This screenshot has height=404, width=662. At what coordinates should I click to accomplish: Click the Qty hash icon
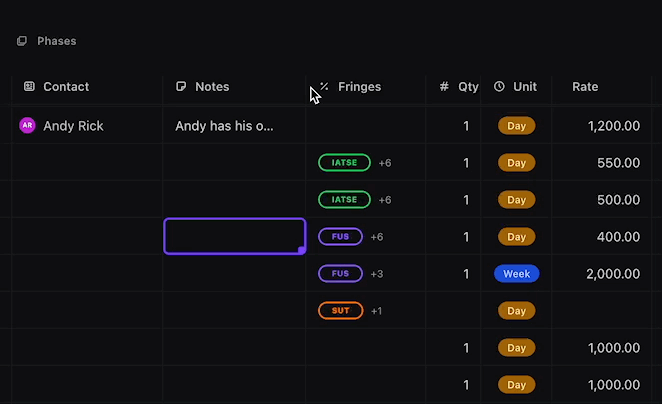444,87
